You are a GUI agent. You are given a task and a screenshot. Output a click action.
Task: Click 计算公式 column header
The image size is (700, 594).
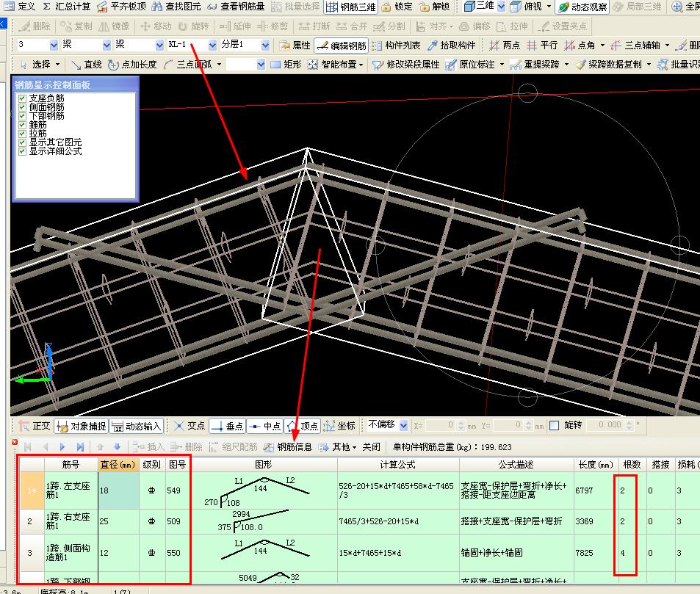pos(398,465)
